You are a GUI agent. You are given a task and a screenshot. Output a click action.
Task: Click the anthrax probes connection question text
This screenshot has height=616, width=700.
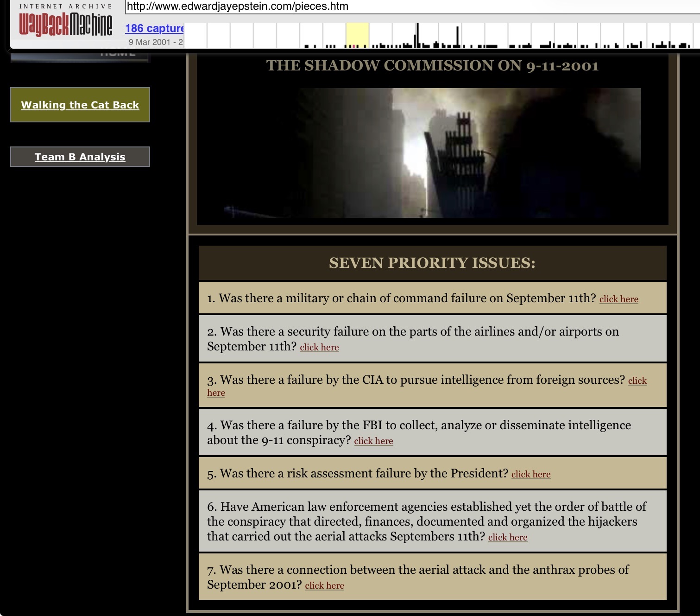[x=418, y=577]
